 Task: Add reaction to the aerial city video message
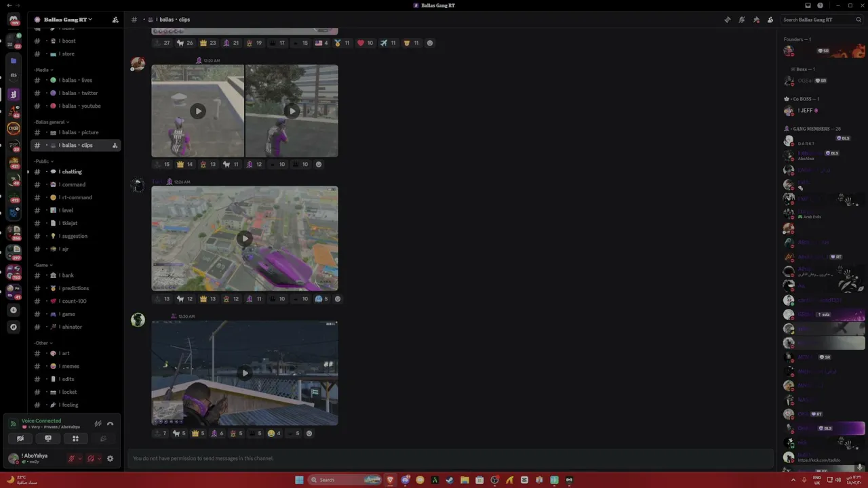[x=338, y=299]
